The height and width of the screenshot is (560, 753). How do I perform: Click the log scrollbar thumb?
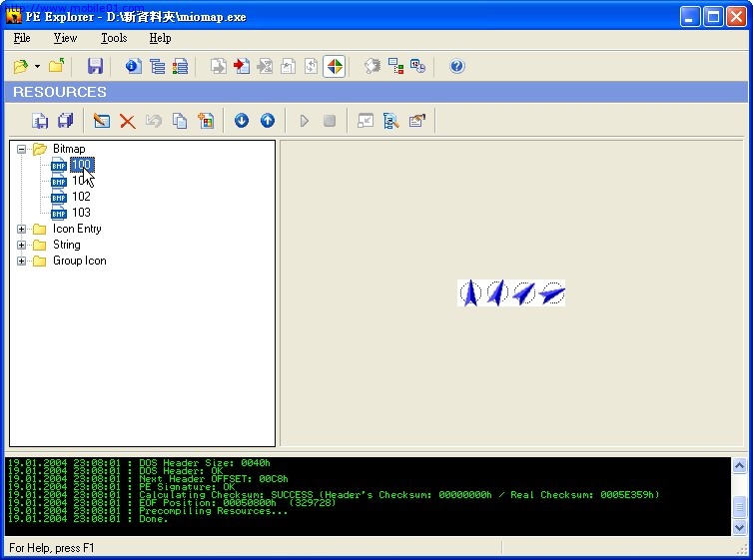tap(739, 507)
